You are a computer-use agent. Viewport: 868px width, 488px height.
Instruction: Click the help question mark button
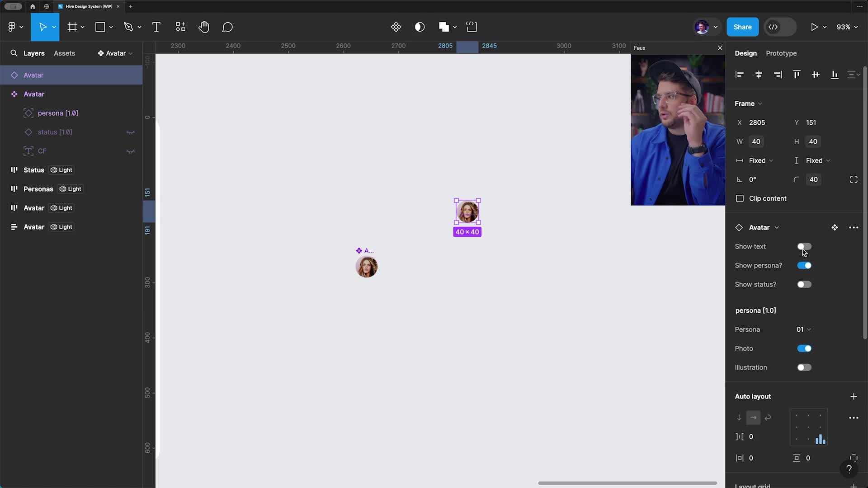(x=849, y=469)
